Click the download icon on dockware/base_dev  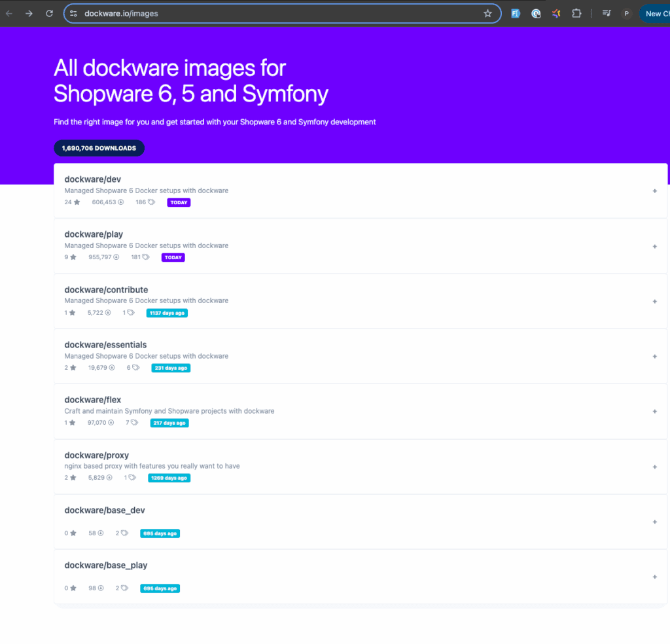click(101, 533)
